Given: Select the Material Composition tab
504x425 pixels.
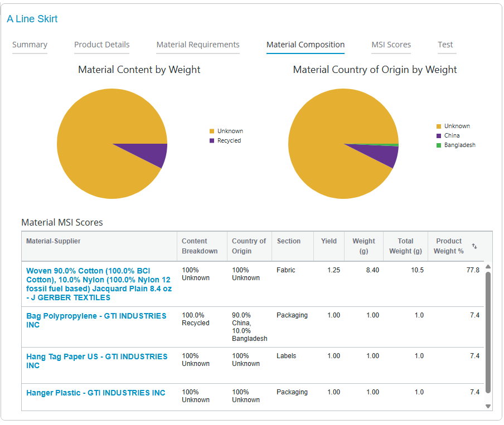Looking at the screenshot, I should [x=306, y=45].
